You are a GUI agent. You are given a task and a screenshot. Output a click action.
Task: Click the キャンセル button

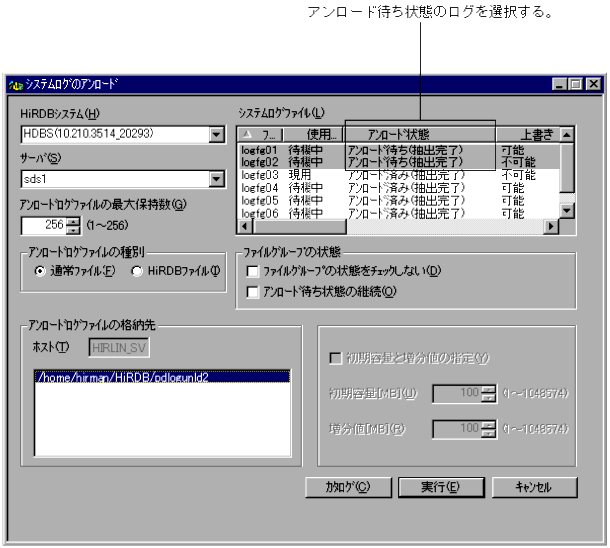(x=535, y=487)
